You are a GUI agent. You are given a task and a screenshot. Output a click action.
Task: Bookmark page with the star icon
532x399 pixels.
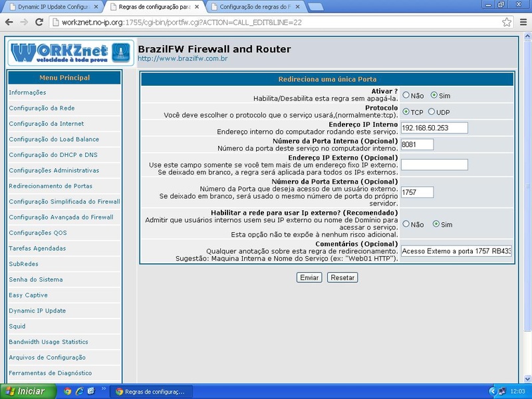click(x=507, y=23)
